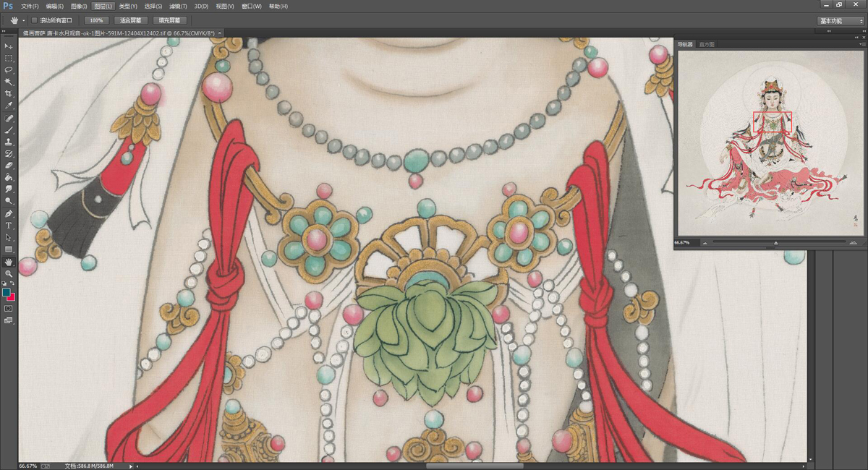Open the 编辑(E) menu

click(x=55, y=6)
